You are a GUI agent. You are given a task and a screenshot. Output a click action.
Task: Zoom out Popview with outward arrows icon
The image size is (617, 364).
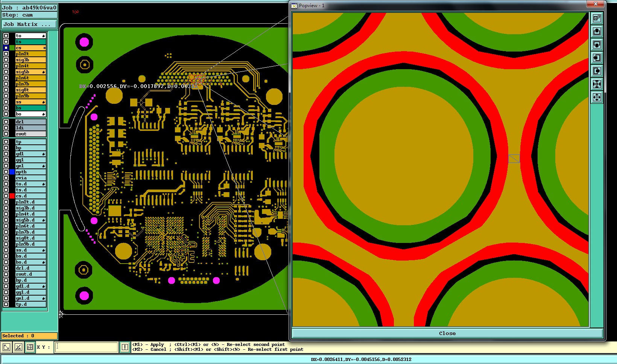[x=597, y=97]
